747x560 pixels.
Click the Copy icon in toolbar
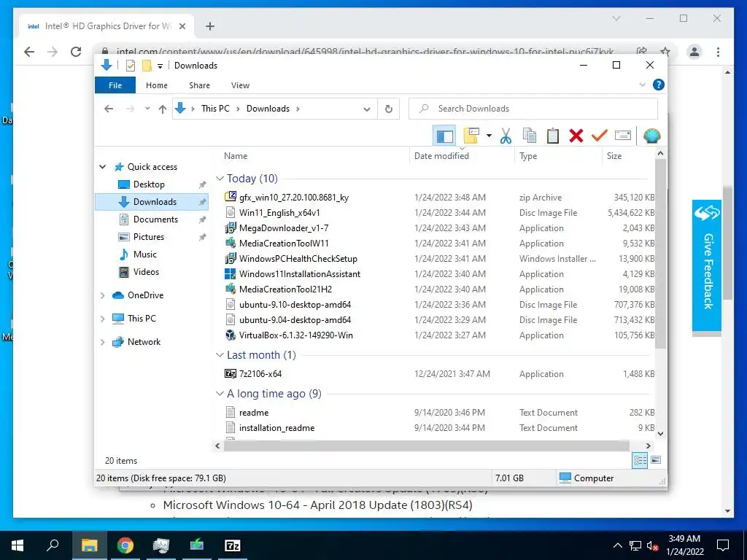coord(530,136)
